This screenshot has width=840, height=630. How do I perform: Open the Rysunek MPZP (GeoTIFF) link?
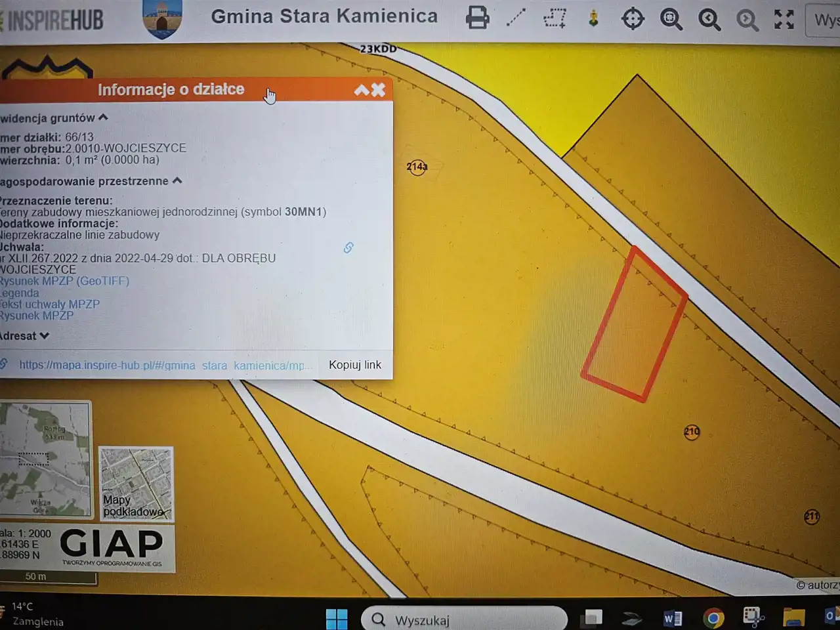tap(64, 281)
